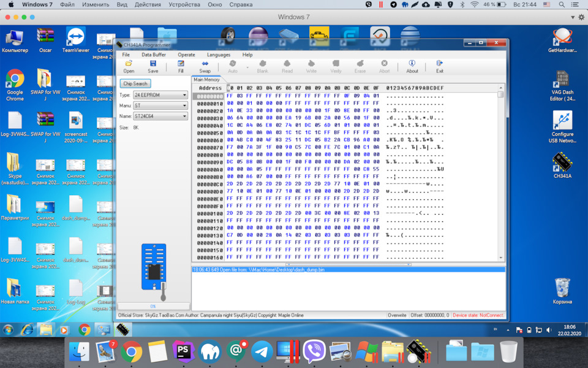The image size is (588, 368).
Task: Click the Fill buffer toolbar icon
Action: tap(181, 66)
